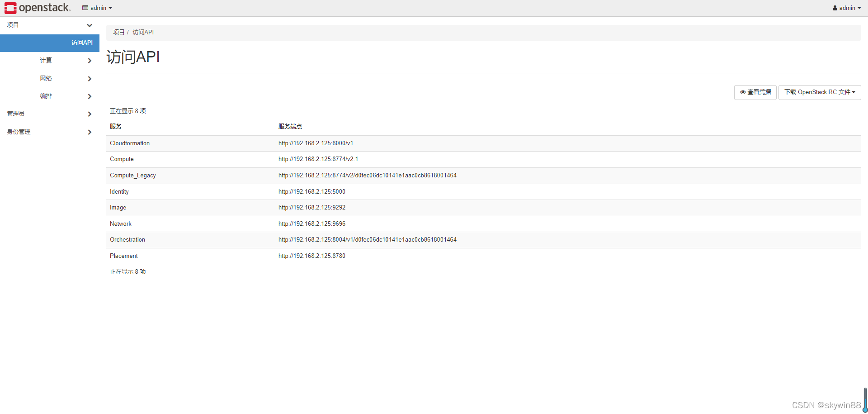Open the admin project selector dropdown
This screenshot has width=868, height=414.
(97, 8)
